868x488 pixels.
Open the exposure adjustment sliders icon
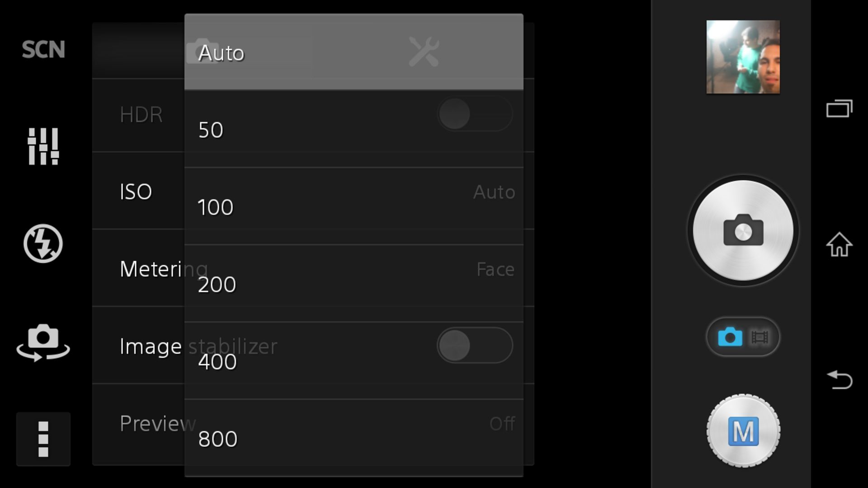pos(43,146)
